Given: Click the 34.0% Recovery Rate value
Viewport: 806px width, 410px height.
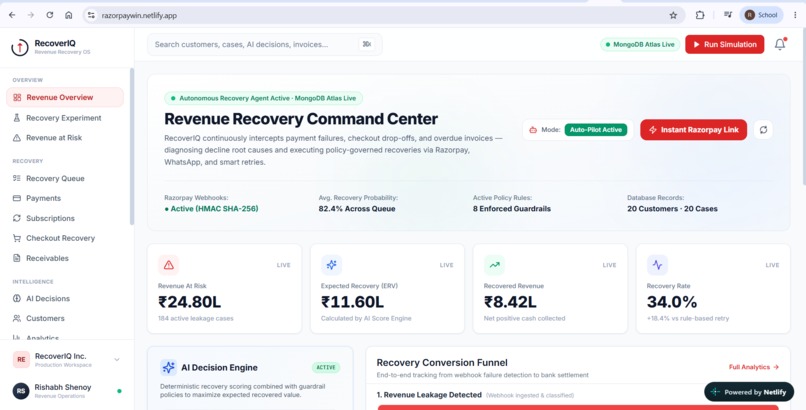Looking at the screenshot, I should (672, 302).
